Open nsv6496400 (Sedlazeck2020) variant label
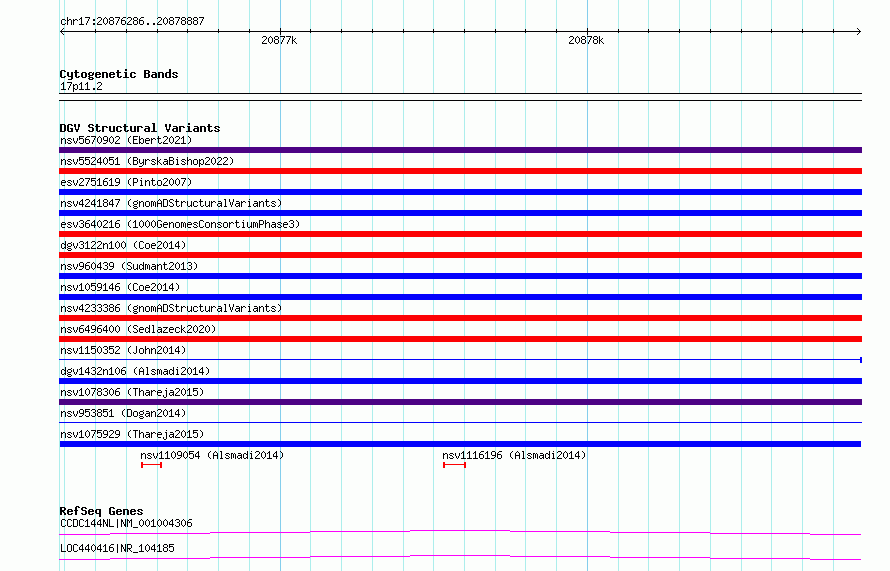 pyautogui.click(x=138, y=329)
